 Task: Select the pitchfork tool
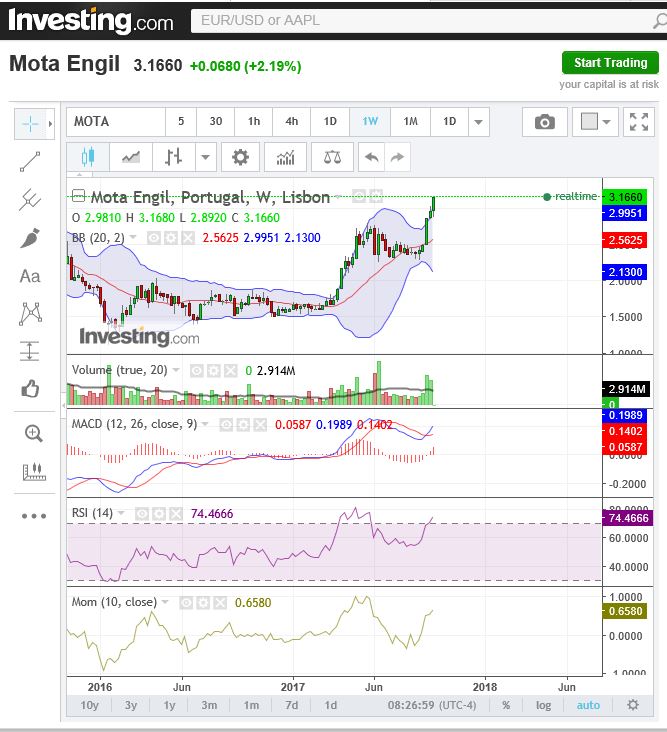pos(30,200)
